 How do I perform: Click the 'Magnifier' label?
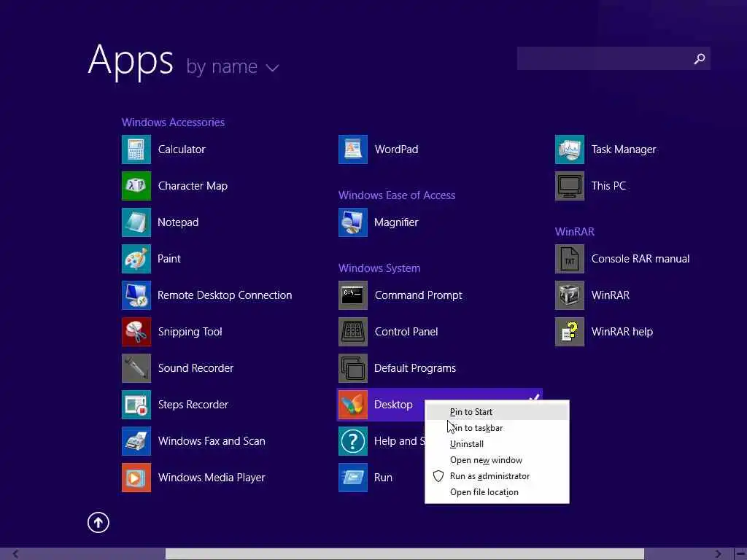pyautogui.click(x=396, y=222)
